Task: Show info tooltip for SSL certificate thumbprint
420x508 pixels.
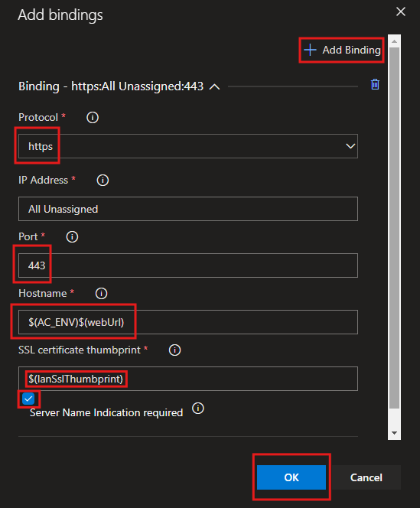Action: pyautogui.click(x=174, y=350)
